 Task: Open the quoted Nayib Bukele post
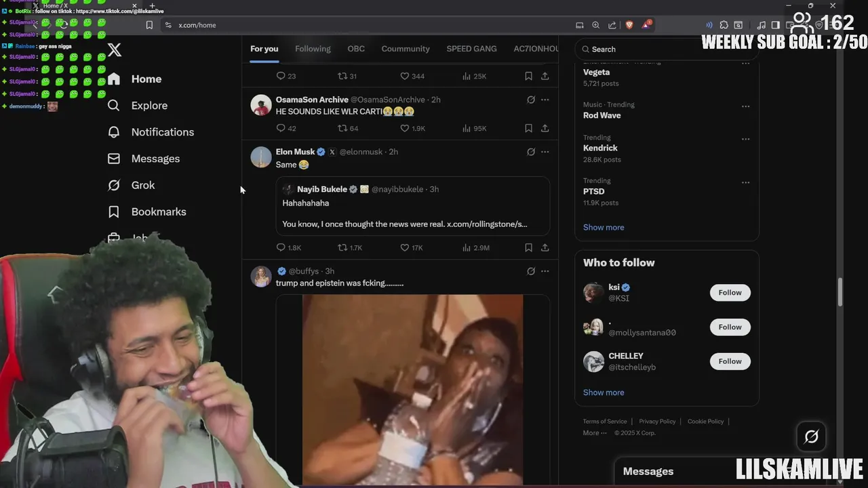click(413, 206)
